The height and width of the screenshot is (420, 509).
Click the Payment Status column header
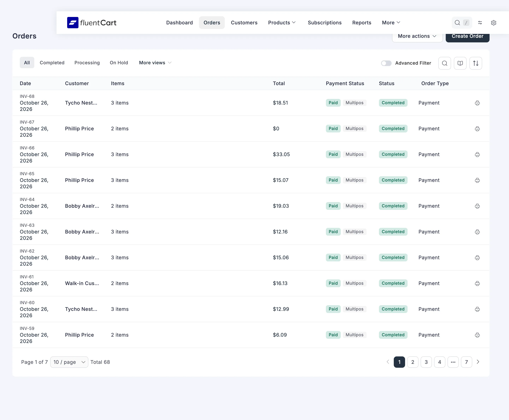pyautogui.click(x=345, y=84)
